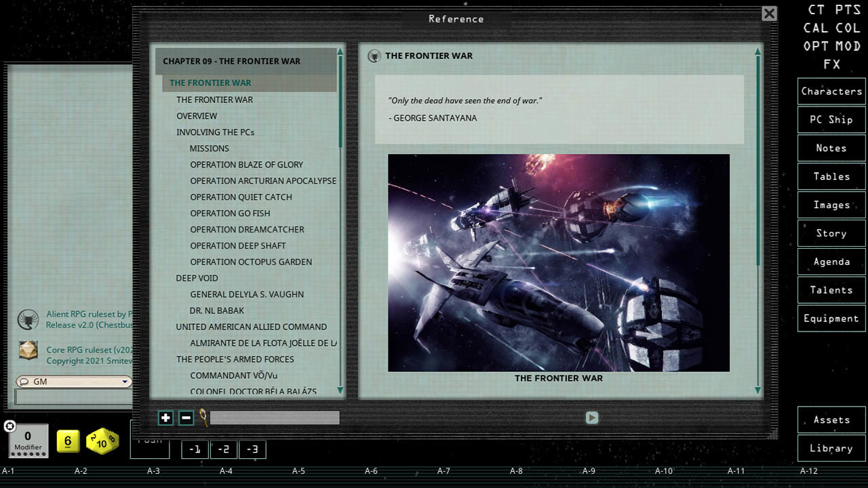Click the forward arrow to turn the page
This screenshot has height=488, width=868.
pos(591,418)
